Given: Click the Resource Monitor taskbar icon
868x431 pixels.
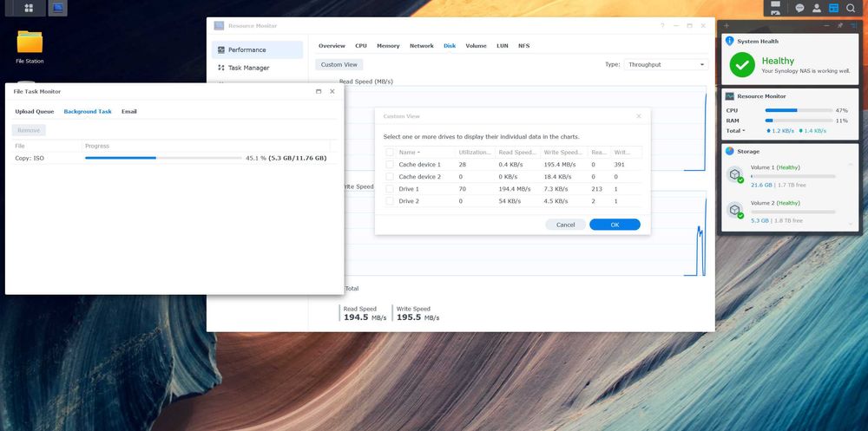Looking at the screenshot, I should pyautogui.click(x=57, y=8).
